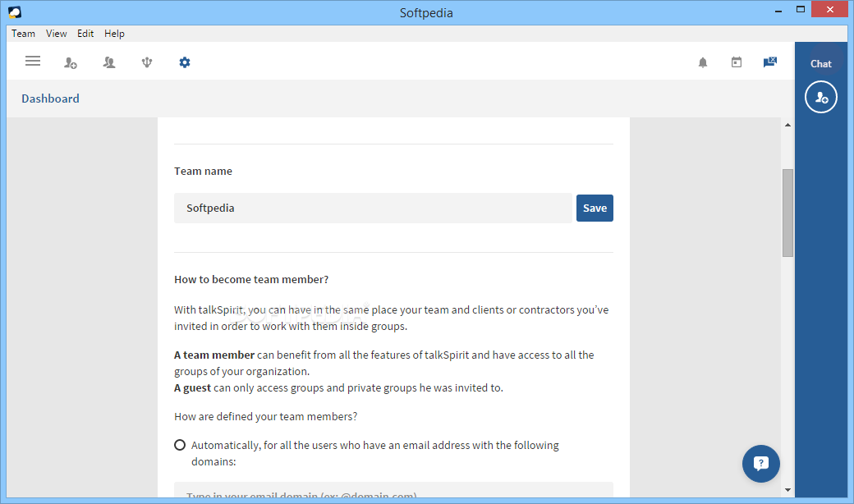Click the 'How are defined your team members?' text
Screen dimensions: 854x504
[266, 416]
